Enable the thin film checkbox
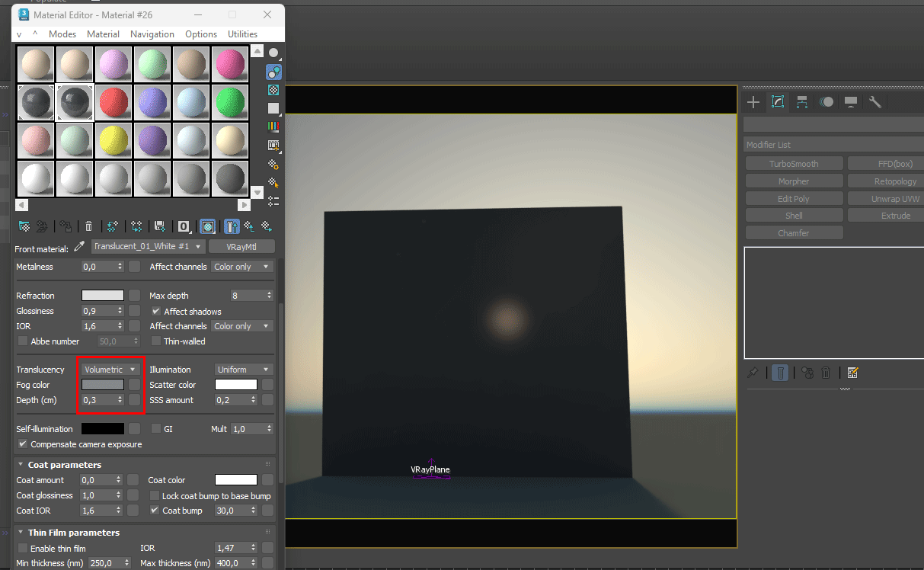This screenshot has width=924, height=570. tap(23, 549)
